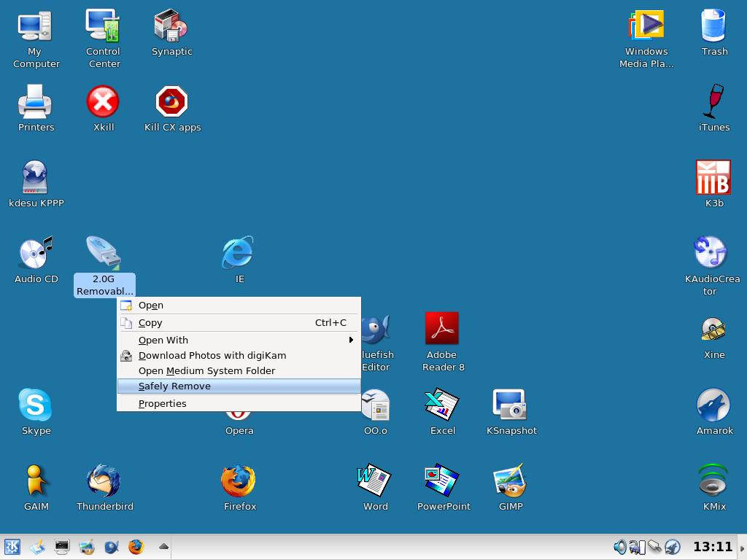This screenshot has width=747, height=560.
Task: Launch Skype from the desktop
Action: (35, 405)
